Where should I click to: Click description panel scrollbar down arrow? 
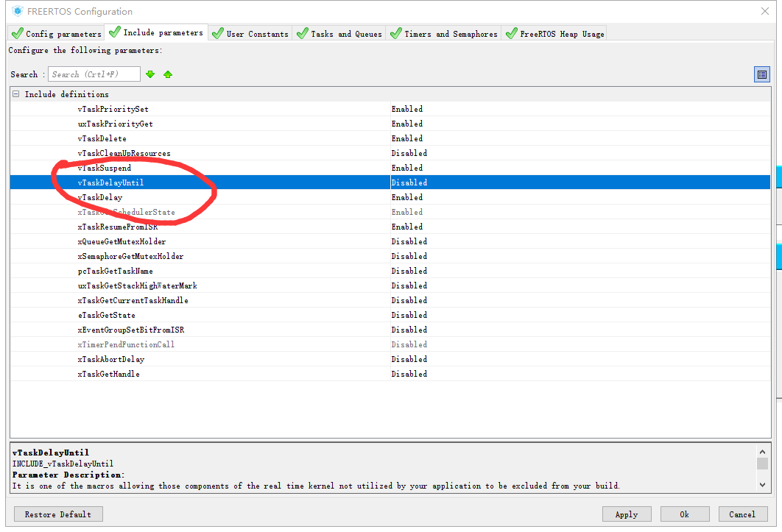click(762, 484)
